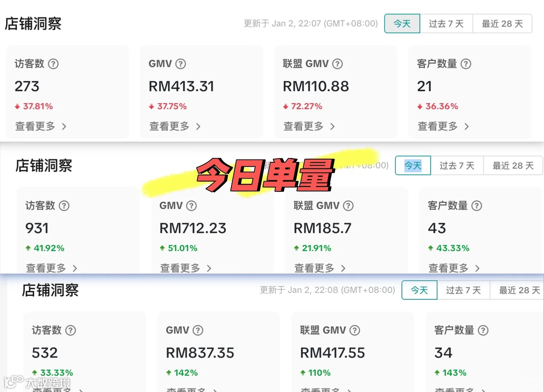544x392 pixels.
Task: View more under the 21.91% 联盟 GMV increase
Action: [x=320, y=268]
